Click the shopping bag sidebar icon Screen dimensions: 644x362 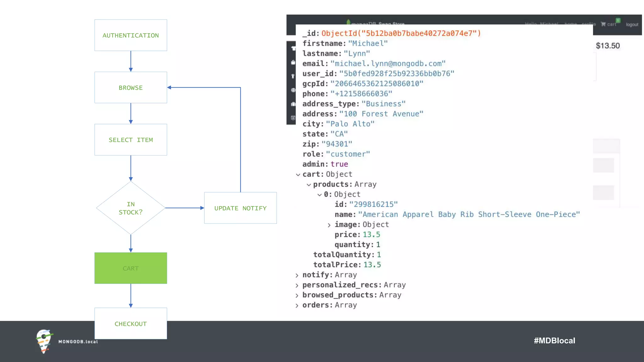[x=293, y=62]
